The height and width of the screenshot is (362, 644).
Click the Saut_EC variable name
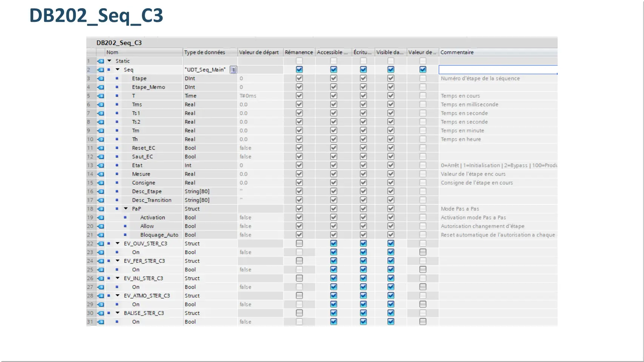143,157
